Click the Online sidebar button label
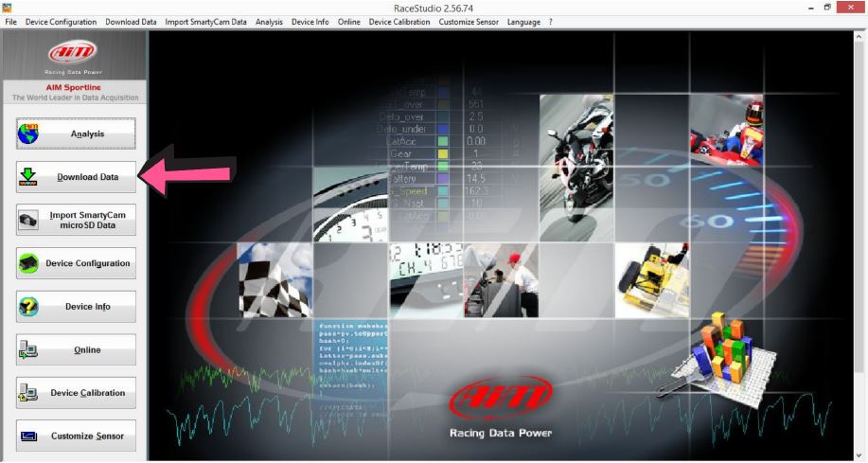 (87, 350)
